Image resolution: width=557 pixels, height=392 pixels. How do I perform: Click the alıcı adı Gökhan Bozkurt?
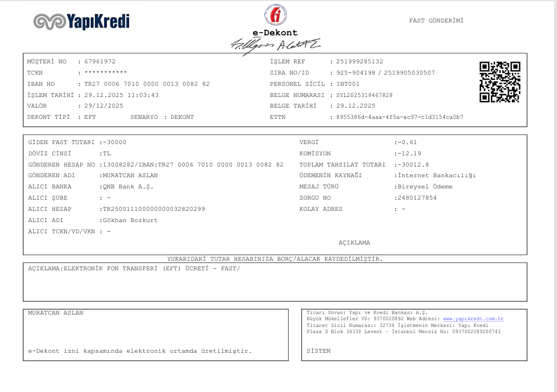[x=130, y=220]
